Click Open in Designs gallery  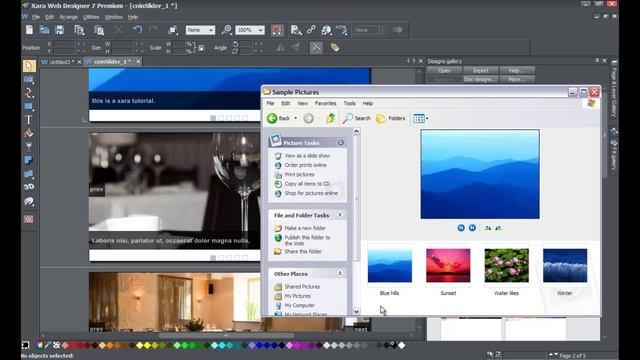(x=444, y=71)
